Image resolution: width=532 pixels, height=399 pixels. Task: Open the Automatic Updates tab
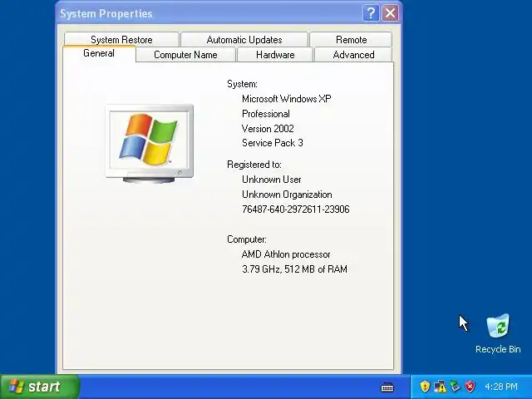click(x=244, y=40)
